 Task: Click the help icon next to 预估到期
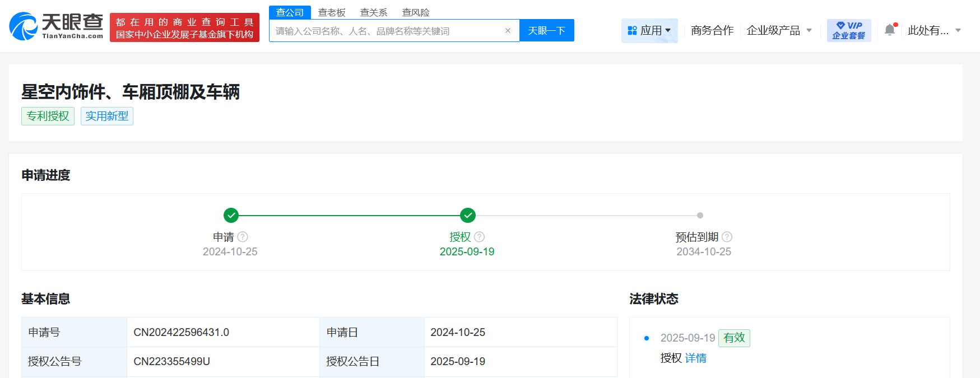(x=727, y=237)
